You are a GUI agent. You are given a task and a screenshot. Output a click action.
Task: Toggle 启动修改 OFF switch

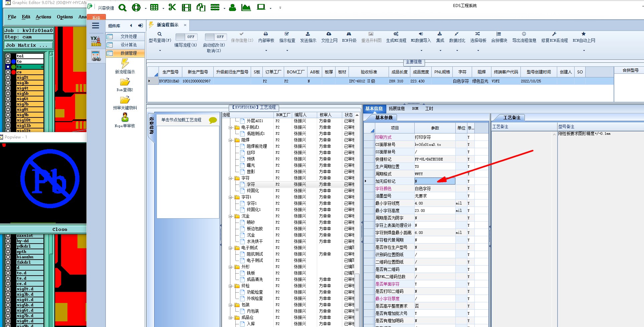point(216,37)
